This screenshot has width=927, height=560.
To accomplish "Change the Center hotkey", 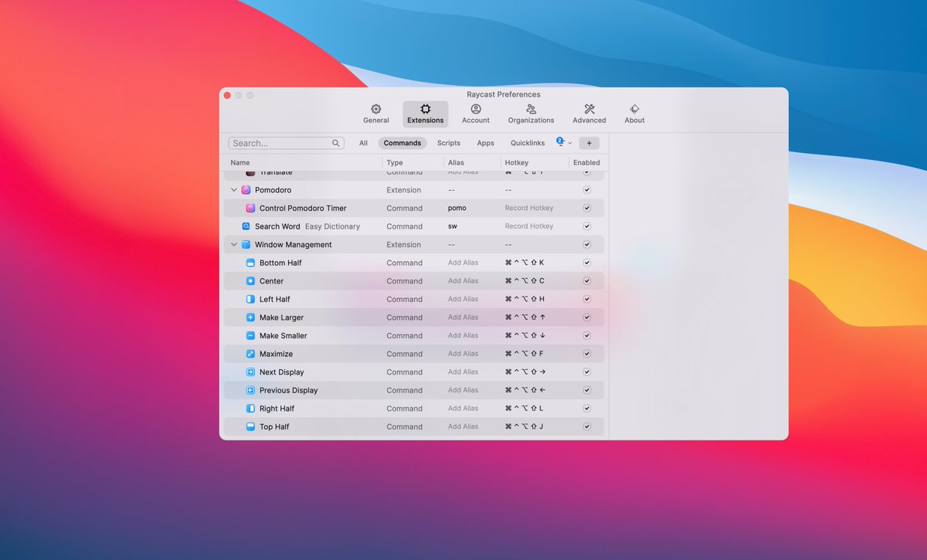I will tap(525, 281).
